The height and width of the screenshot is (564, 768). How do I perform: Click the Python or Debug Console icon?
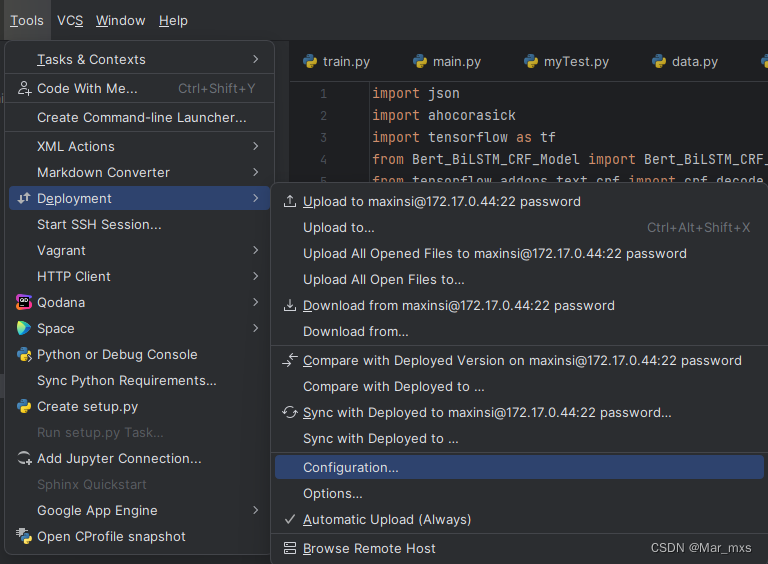tap(24, 354)
